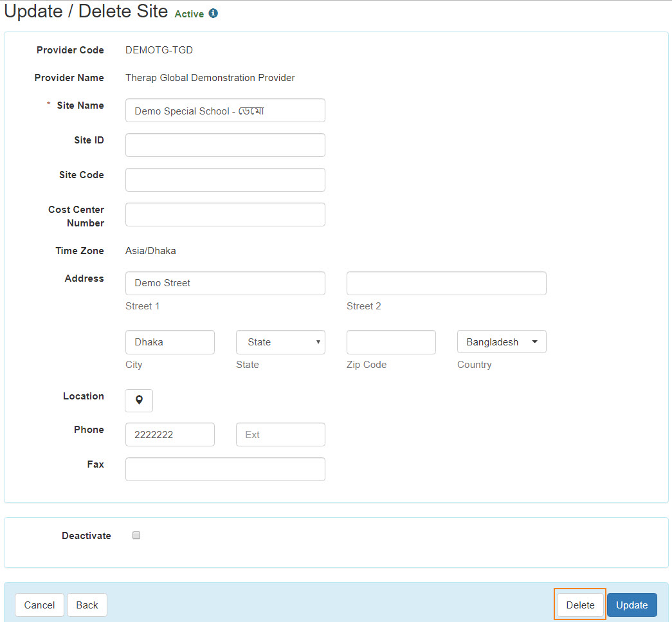Screen dimensions: 672x622
Task: Open the location map pin button
Action: coord(139,400)
